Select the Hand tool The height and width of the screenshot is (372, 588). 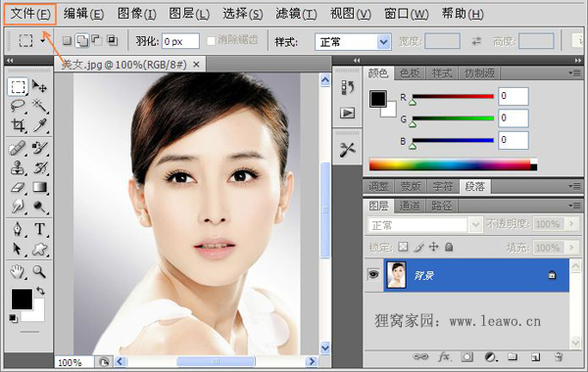point(18,271)
